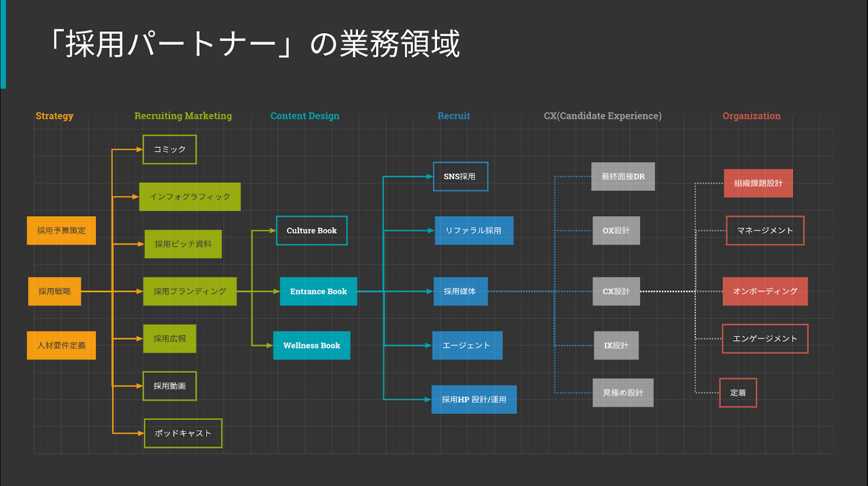Click the マネージメント box

point(765,231)
